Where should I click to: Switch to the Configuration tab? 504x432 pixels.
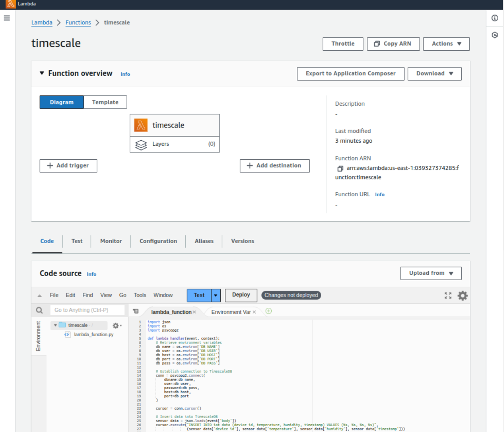point(158,241)
